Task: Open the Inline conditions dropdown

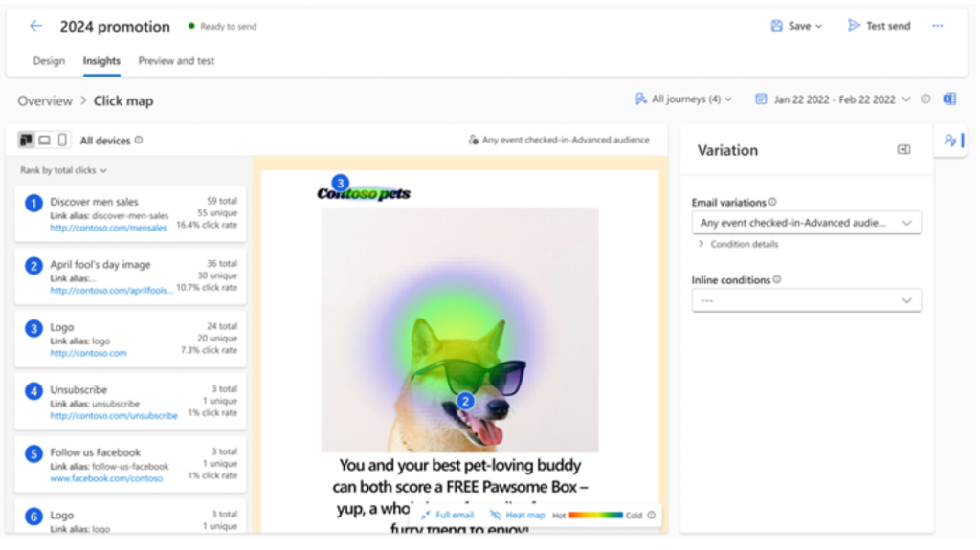Action: click(806, 300)
